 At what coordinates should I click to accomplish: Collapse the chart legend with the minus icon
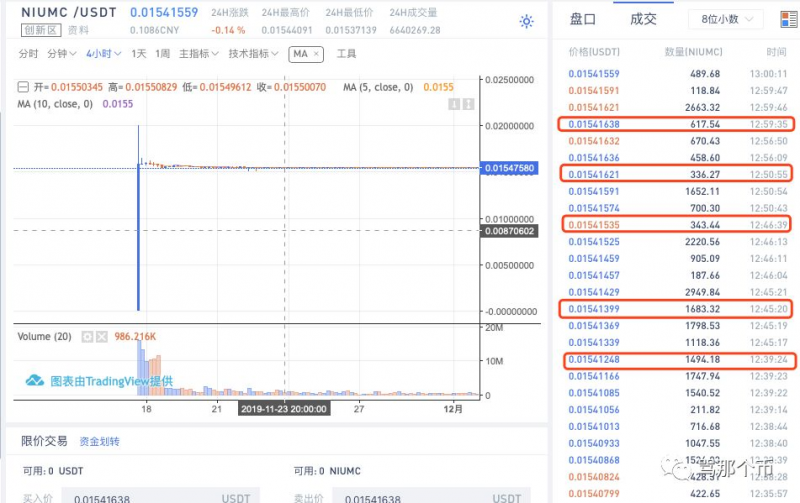23,88
